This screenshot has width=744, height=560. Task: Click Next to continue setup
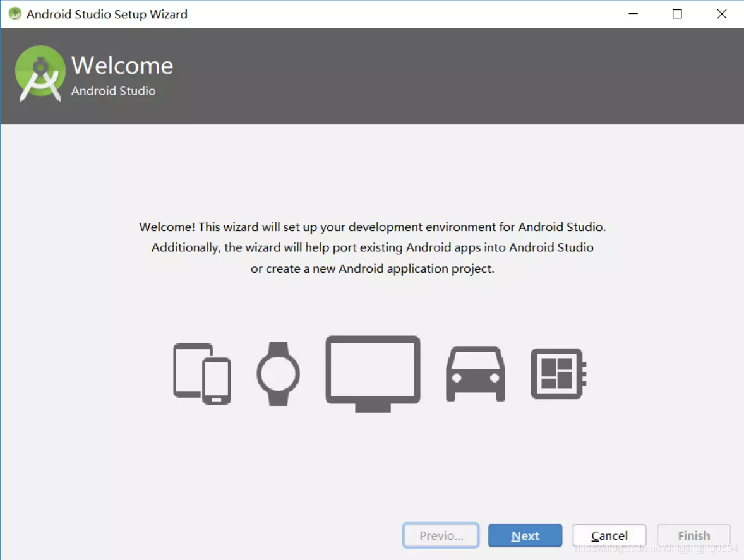(x=525, y=536)
